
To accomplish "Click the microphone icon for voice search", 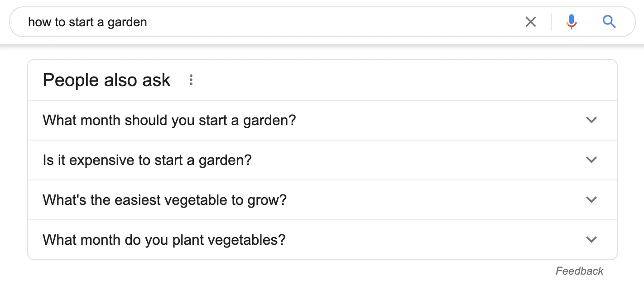I will [x=572, y=21].
